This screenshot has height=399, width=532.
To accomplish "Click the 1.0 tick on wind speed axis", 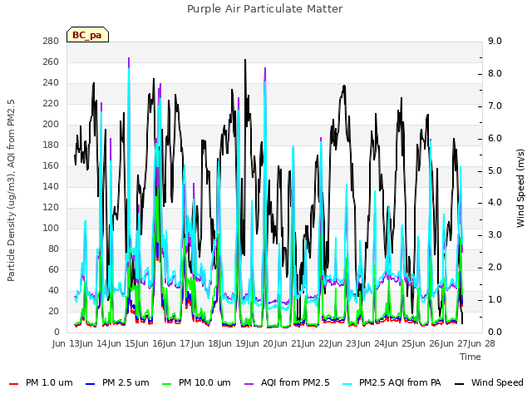I will click(495, 299).
